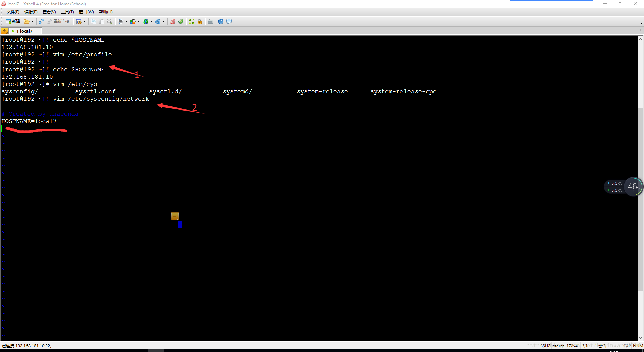Viewport: 644px width, 352px height.
Task: Click the 'vim /etc/profile' command line
Action: 83,54
